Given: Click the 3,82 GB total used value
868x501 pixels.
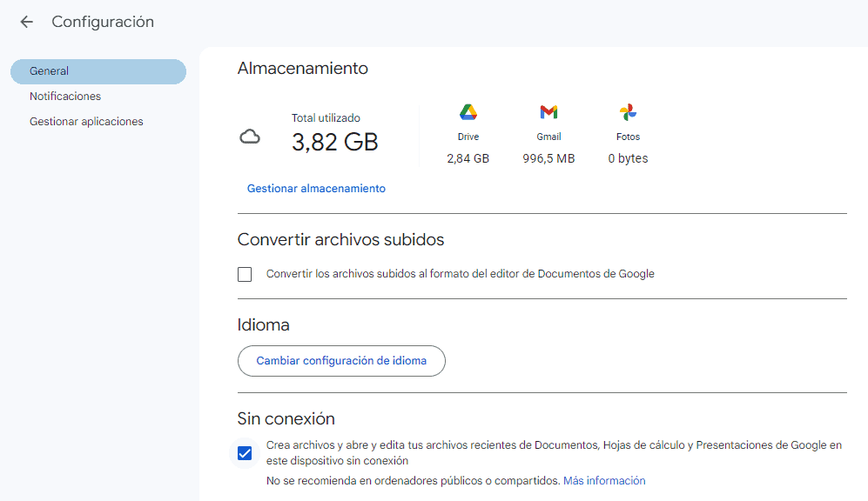Looking at the screenshot, I should (335, 142).
